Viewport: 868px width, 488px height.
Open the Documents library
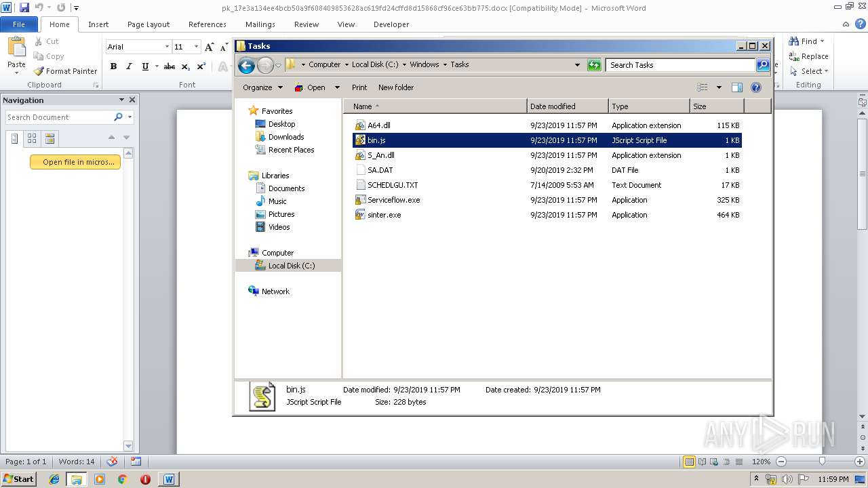point(286,188)
